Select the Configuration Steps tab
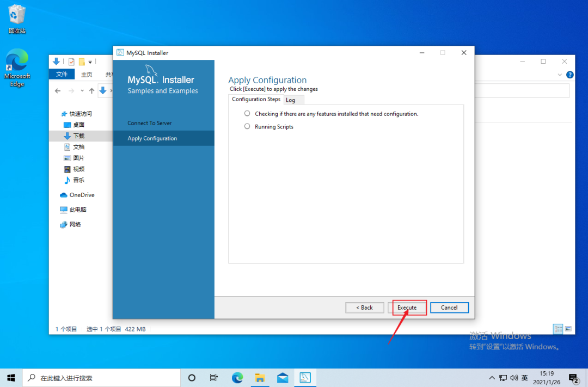588x387 pixels. (256, 99)
